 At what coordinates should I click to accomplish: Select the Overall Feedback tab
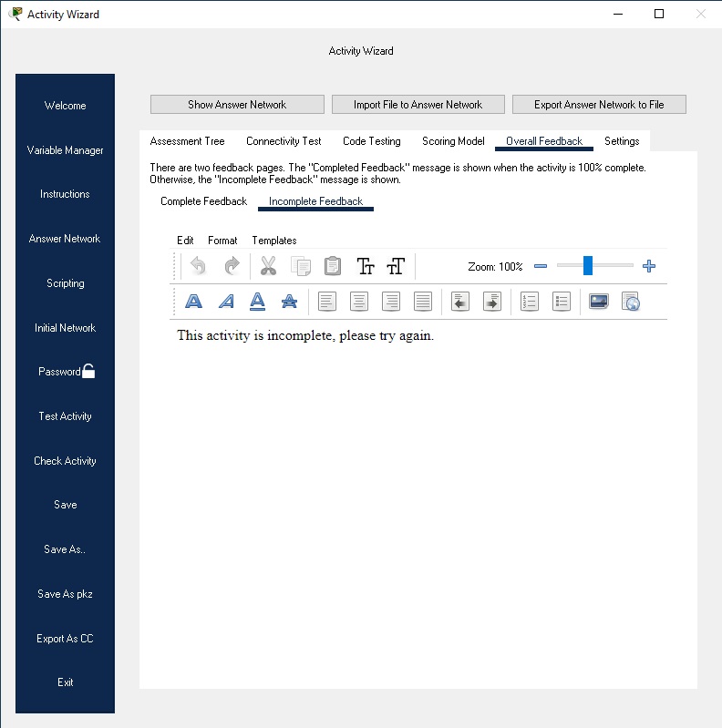coord(544,141)
